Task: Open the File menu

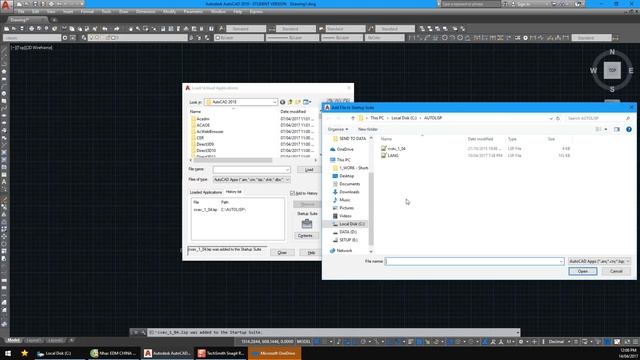Action: [x=21, y=12]
